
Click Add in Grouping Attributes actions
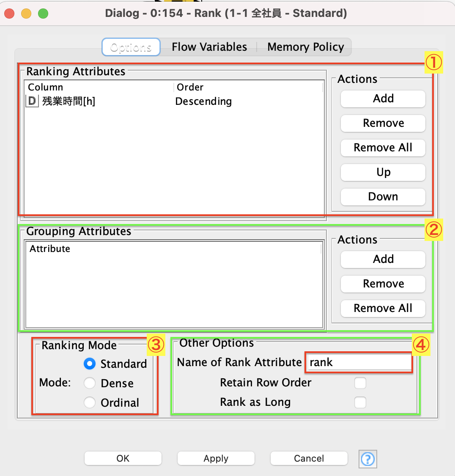[383, 259]
